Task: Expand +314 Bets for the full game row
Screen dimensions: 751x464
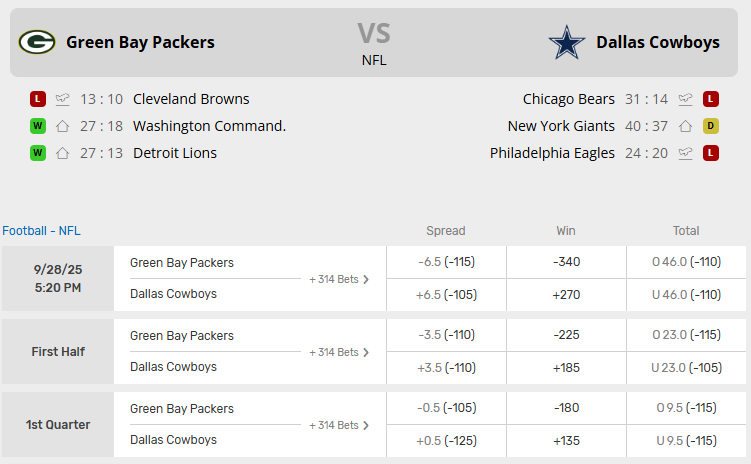Action: tap(339, 279)
